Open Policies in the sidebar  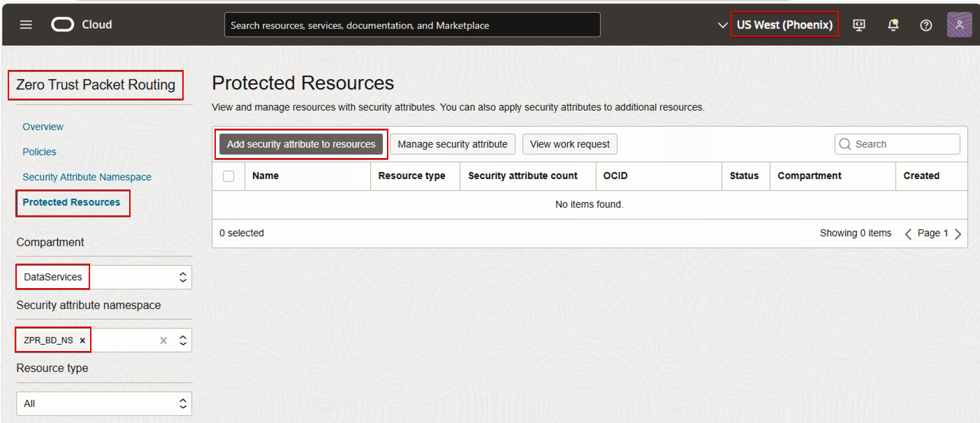coord(39,152)
